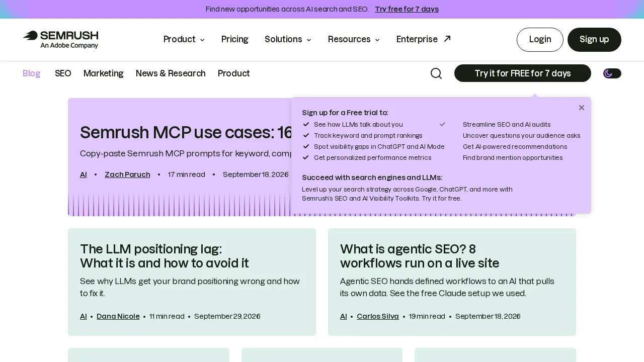Screen dimensions: 644x362
Task: Click 'Get personalized performance metrics' text
Action: pos(373,157)
